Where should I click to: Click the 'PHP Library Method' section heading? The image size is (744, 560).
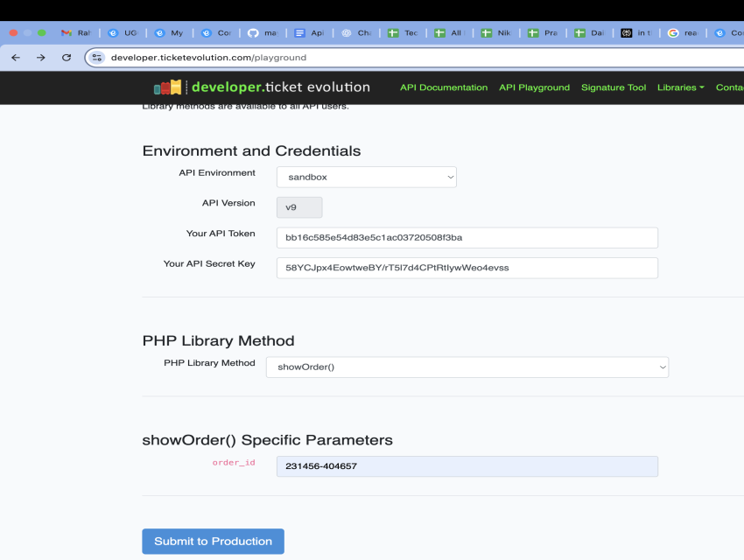[x=218, y=341]
